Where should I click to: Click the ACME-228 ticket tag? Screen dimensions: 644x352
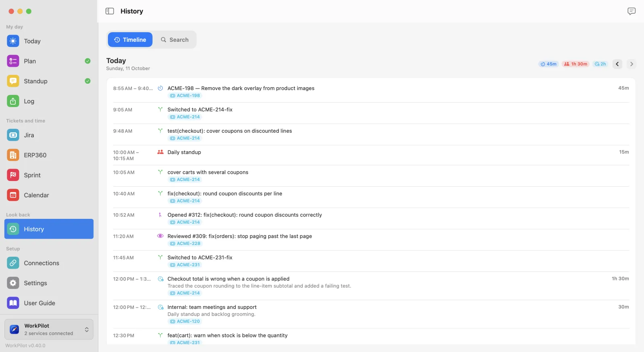[x=185, y=244]
